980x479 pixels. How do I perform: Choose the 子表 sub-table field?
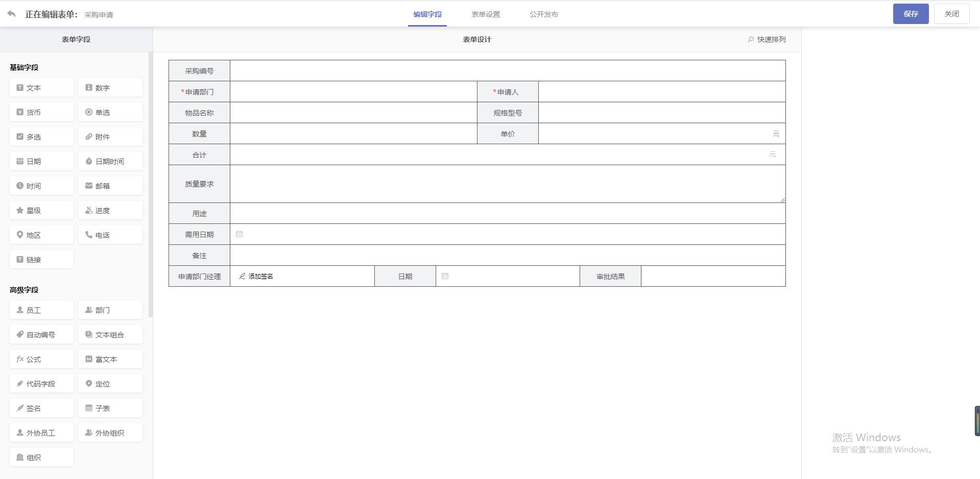[x=110, y=408]
